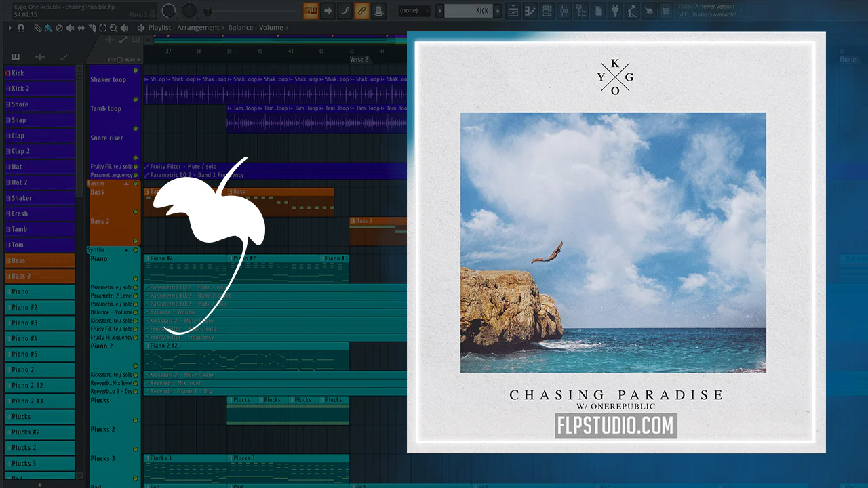Click the pattern picker piano icon above channel list
The height and width of the screenshot is (488, 868).
(x=16, y=57)
